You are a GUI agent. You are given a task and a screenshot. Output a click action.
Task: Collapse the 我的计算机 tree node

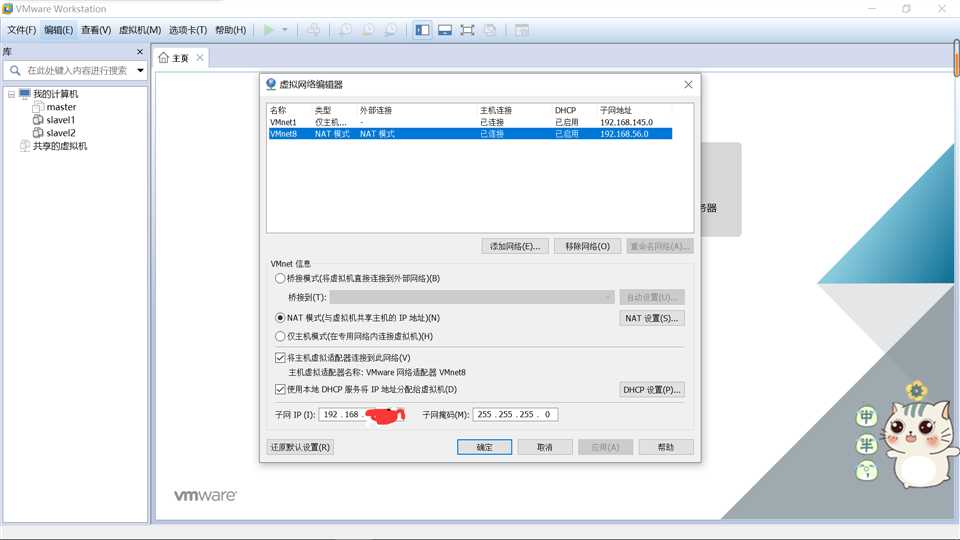click(11, 94)
